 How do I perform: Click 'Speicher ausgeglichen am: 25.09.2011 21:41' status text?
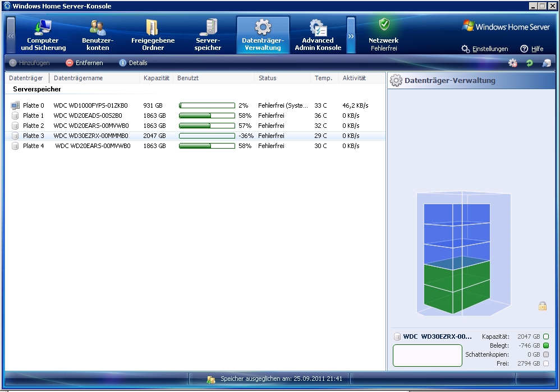[282, 379]
